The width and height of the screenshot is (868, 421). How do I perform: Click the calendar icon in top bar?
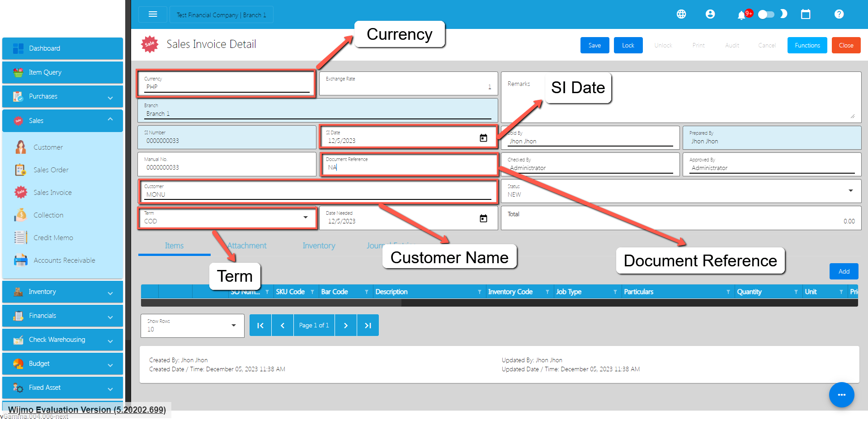click(805, 14)
